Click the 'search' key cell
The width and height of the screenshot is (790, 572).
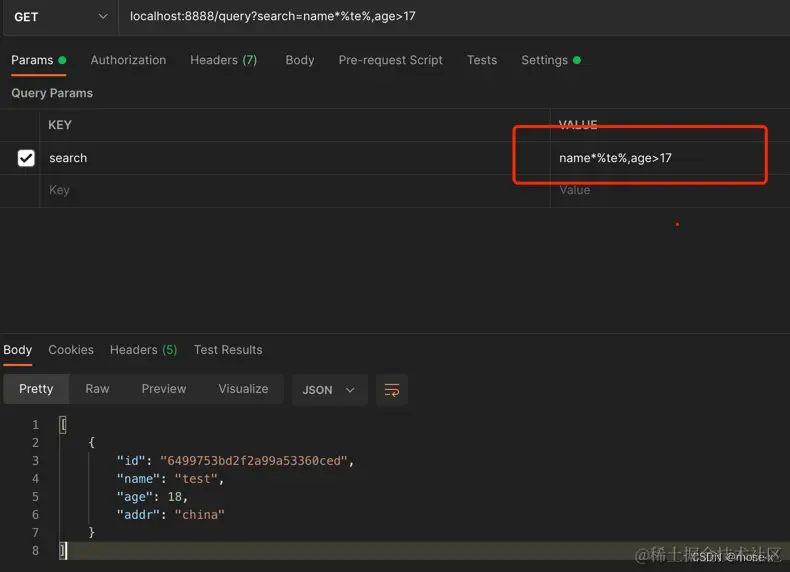click(x=294, y=158)
